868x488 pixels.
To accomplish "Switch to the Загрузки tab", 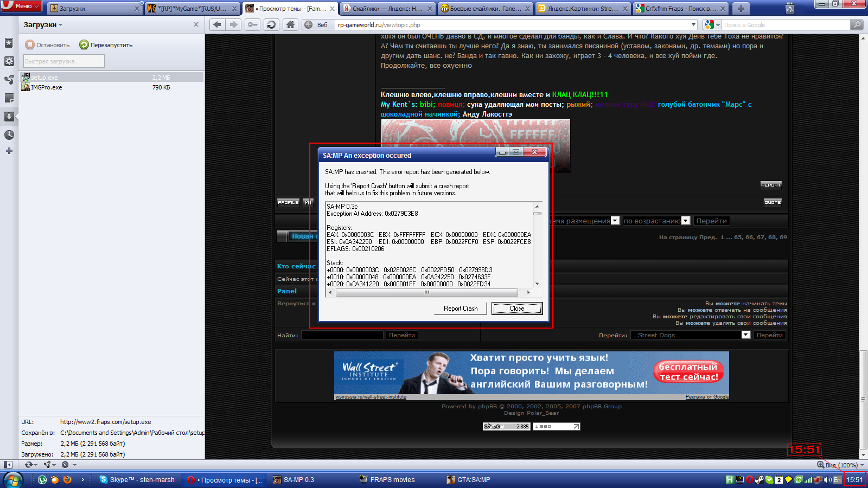I will (x=95, y=9).
